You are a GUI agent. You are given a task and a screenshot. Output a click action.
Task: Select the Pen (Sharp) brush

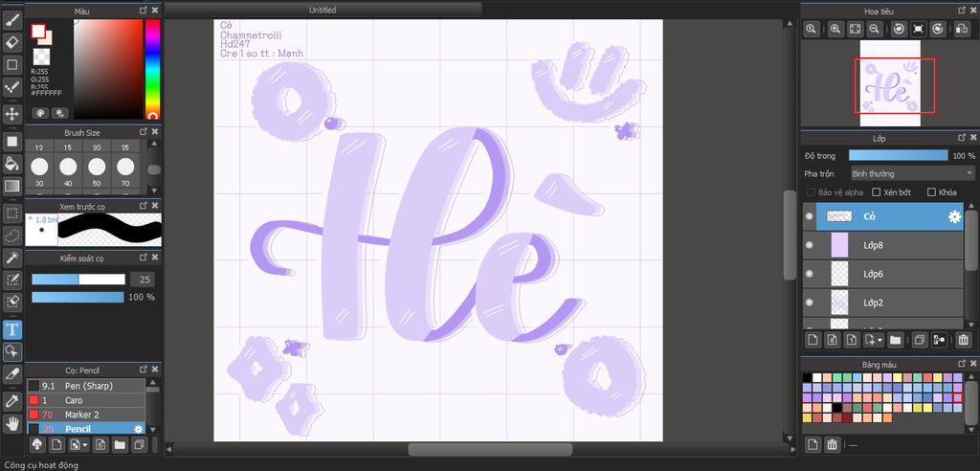(x=86, y=386)
